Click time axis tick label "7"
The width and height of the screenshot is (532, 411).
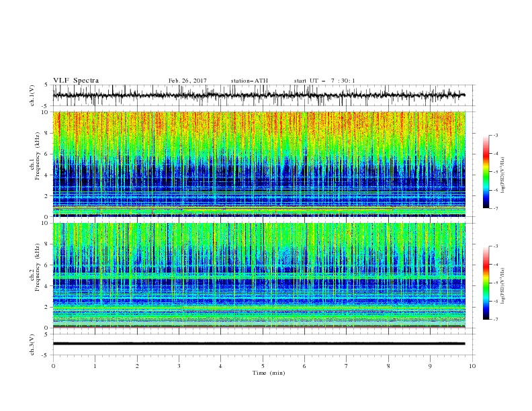[x=347, y=366]
